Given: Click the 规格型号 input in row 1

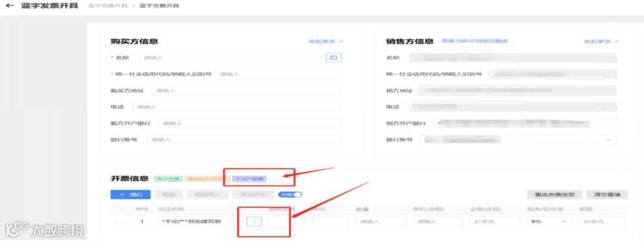Looking at the screenshot, I should (x=287, y=222).
